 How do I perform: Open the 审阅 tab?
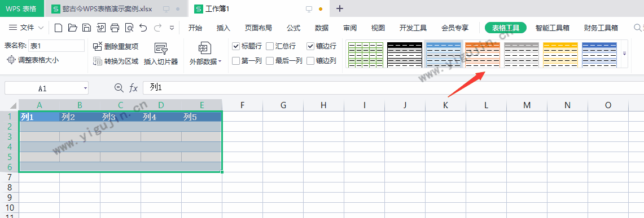350,28
